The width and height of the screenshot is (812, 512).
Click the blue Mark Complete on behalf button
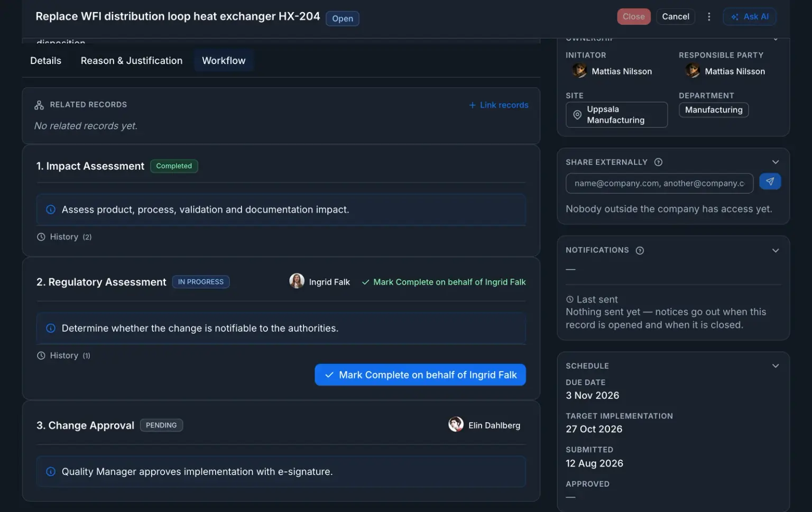coord(420,375)
